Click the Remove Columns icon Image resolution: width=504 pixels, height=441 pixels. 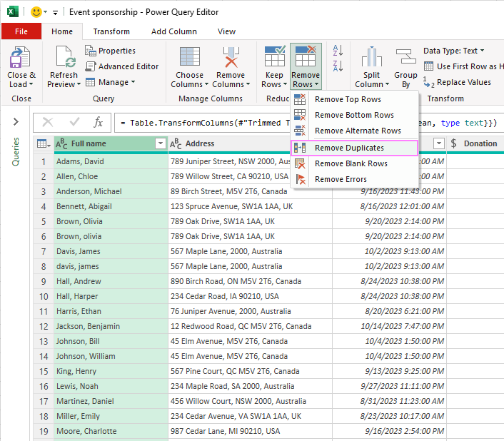[231, 57]
